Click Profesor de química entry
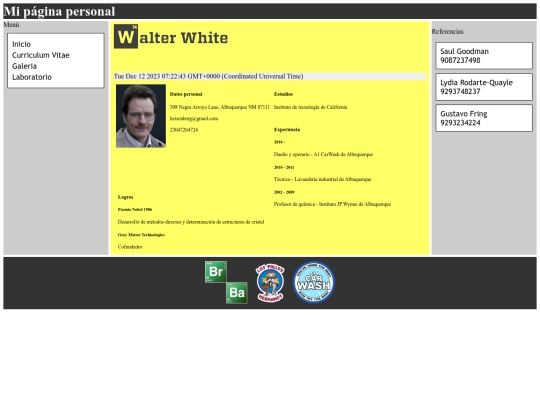Viewport: 540px width, 405px height. point(332,204)
